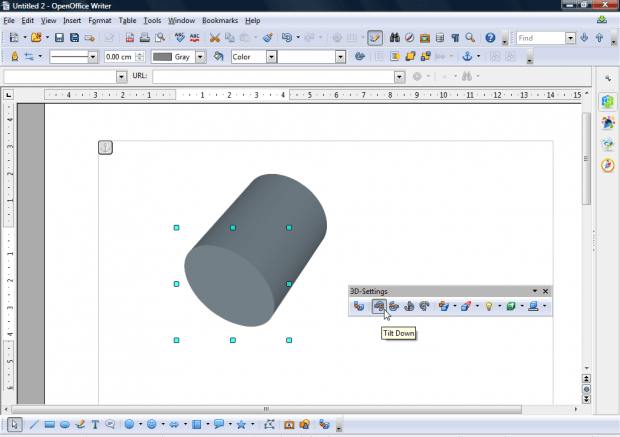
Task: Open the Format menu
Action: 100,20
